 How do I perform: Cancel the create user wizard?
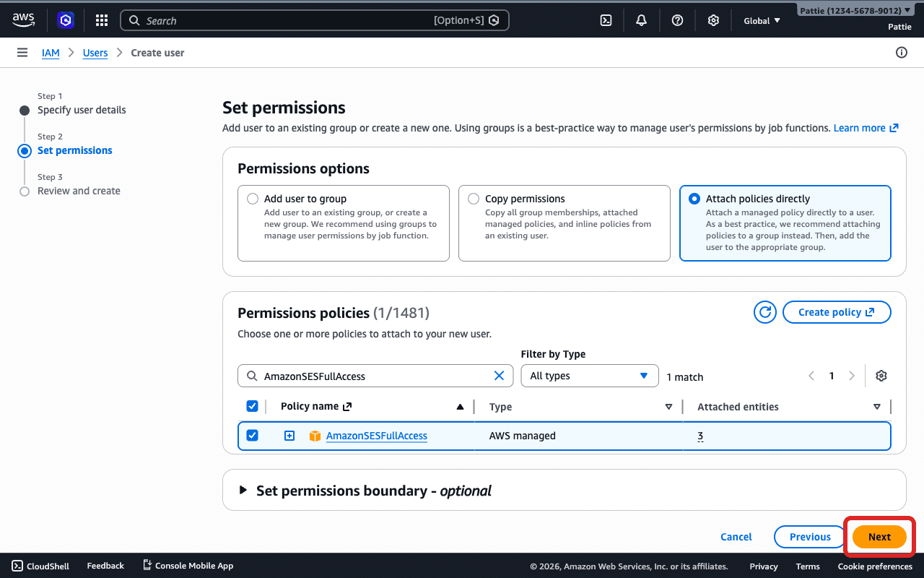(736, 537)
